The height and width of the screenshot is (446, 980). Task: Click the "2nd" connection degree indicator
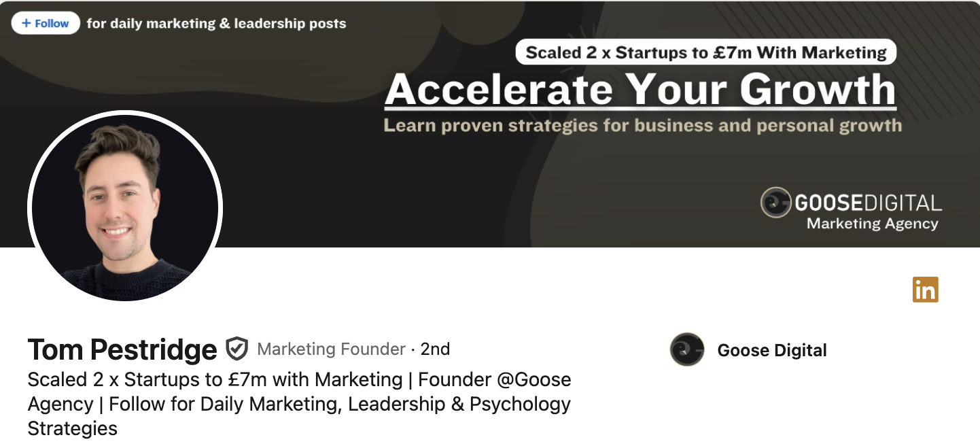[x=435, y=349]
